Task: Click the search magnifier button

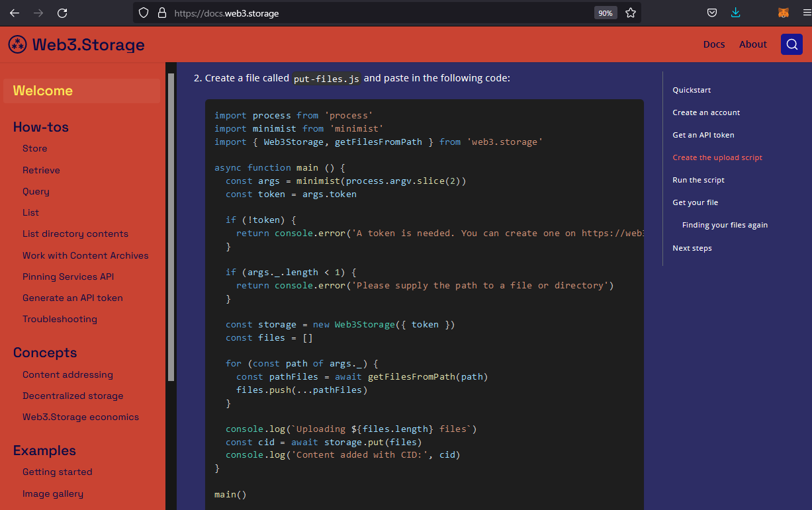Action: 791,44
